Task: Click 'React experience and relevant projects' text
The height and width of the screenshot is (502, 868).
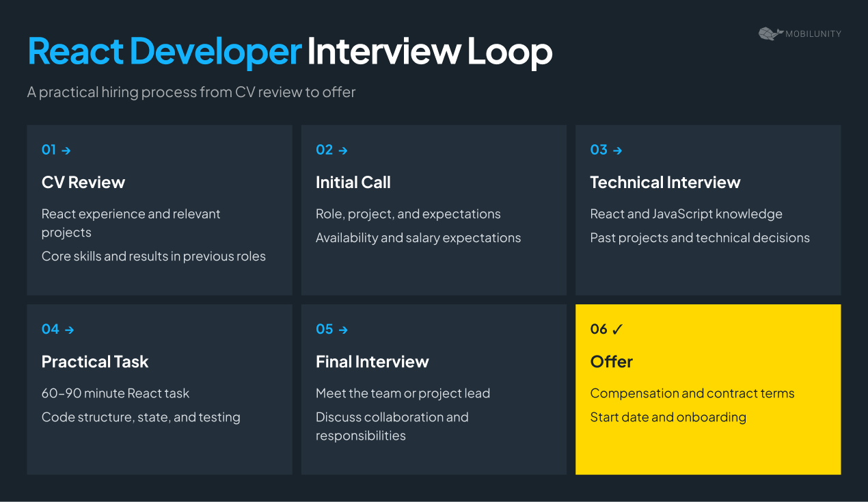Action: pyautogui.click(x=131, y=223)
